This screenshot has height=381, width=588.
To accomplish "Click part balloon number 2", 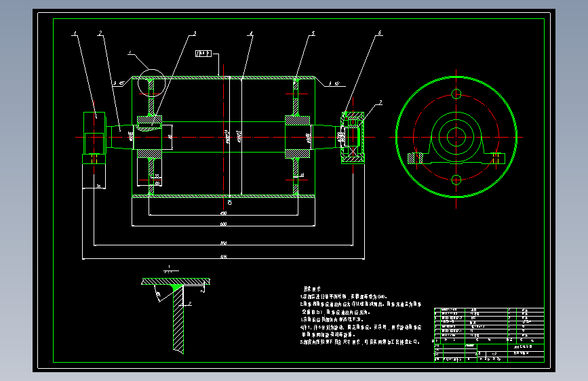I will tap(100, 33).
